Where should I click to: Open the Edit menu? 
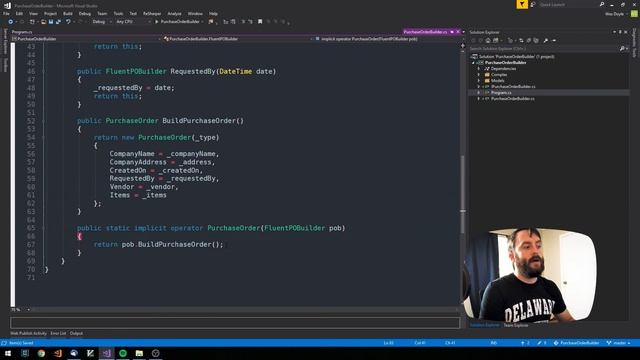[x=19, y=13]
